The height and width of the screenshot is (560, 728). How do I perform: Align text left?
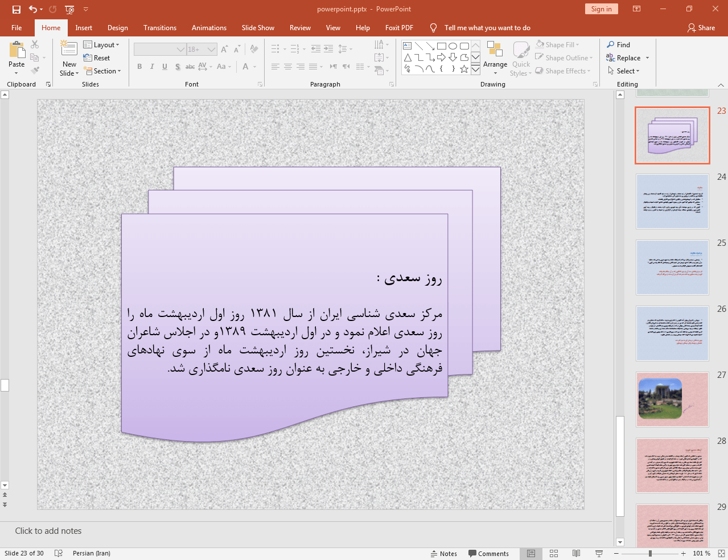coord(275,67)
